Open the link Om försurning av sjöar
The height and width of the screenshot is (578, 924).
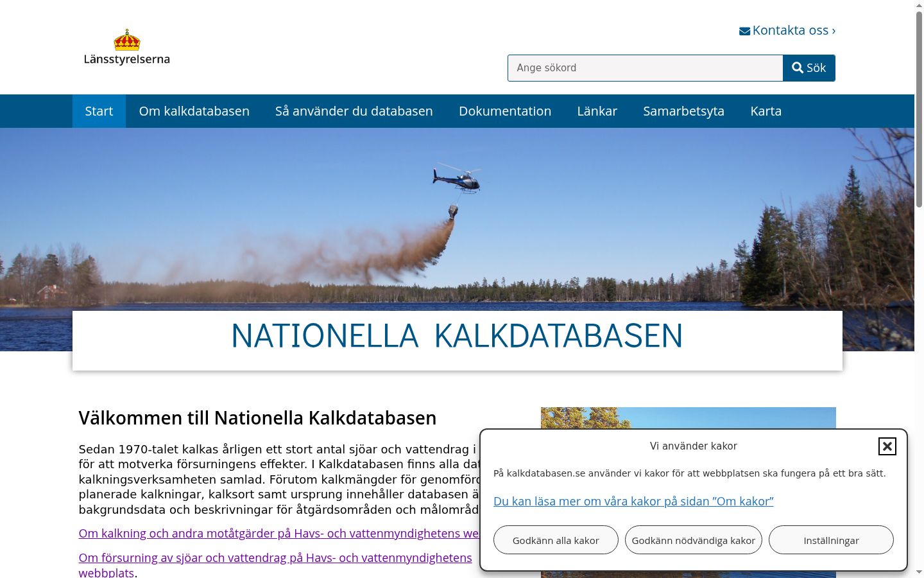click(275, 565)
